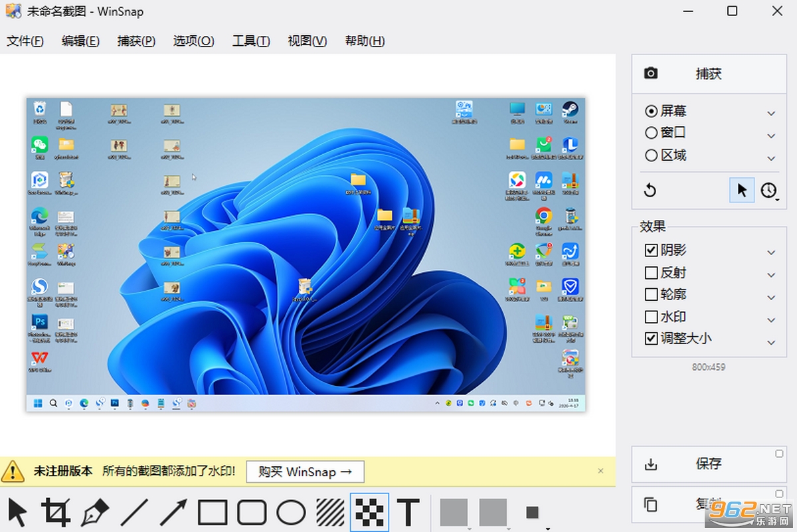Uncheck the 阴影 shadow effect
The image size is (797, 532).
(652, 250)
